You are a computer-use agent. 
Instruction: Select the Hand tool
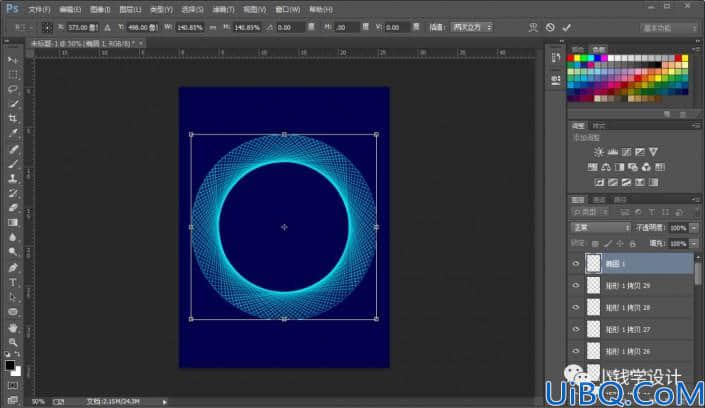pos(13,327)
